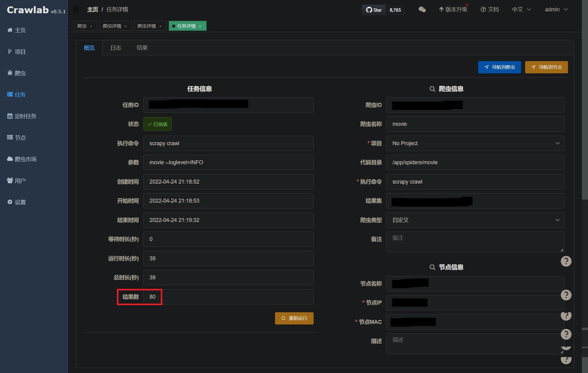588x373 pixels.
Task: Click the 导航到爬虫 button
Action: (499, 67)
